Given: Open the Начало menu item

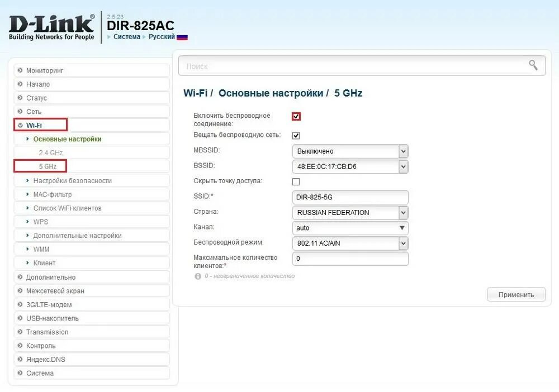Looking at the screenshot, I should click(x=92, y=84).
